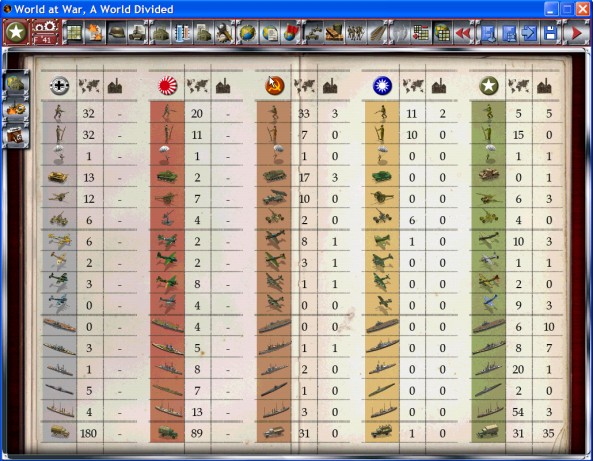
Task: Click Japanese supply truck count 89
Action: tap(197, 433)
